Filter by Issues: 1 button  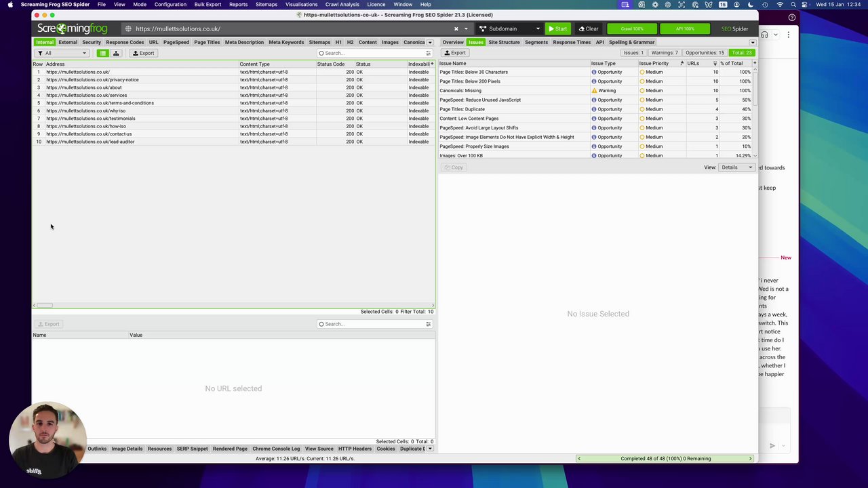(x=633, y=53)
